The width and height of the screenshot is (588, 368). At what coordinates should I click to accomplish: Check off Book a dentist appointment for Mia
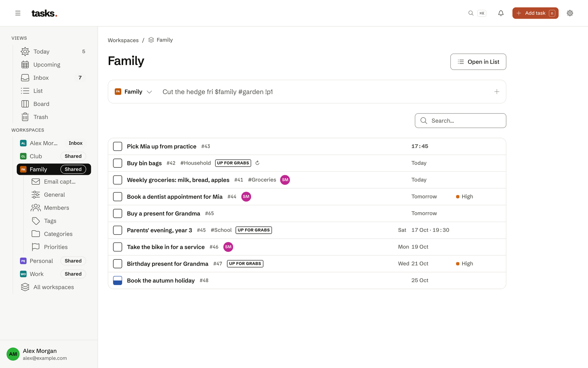tap(118, 197)
